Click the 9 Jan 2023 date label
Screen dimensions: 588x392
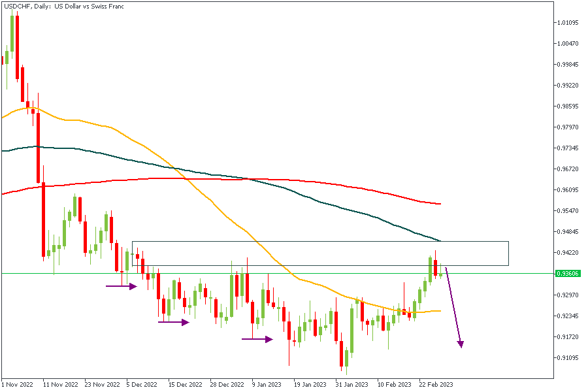click(267, 385)
